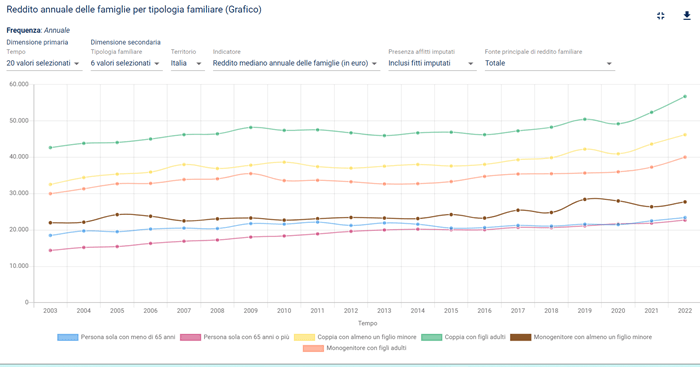Open the Territorio Italia dropdown
Screen dimensions: 700x367
point(187,63)
